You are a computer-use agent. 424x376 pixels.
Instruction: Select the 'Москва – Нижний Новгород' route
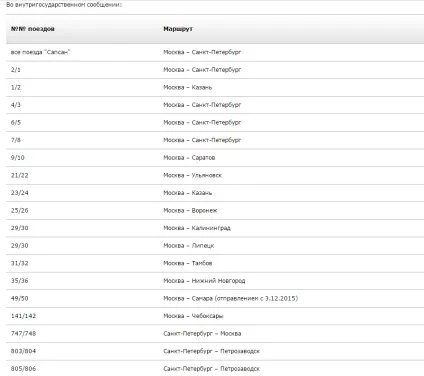[204, 281]
